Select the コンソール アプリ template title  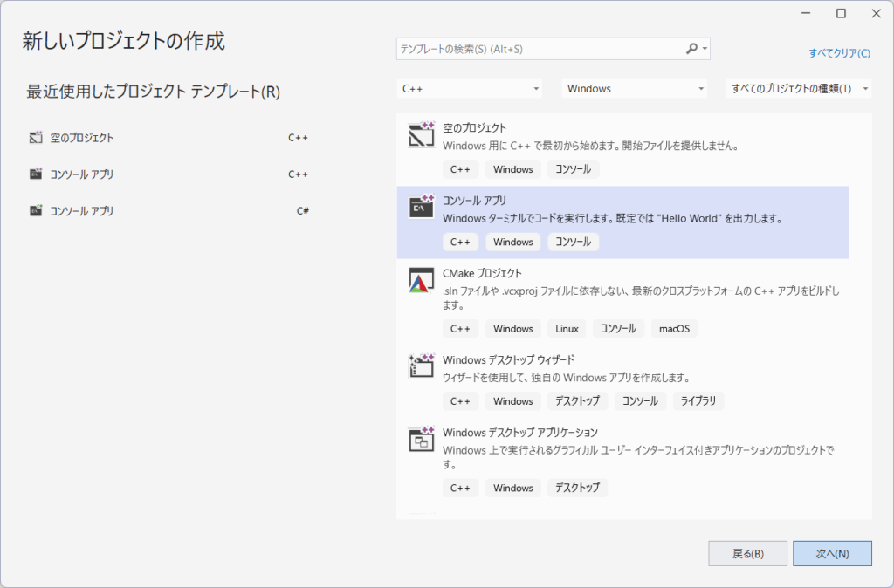[474, 200]
